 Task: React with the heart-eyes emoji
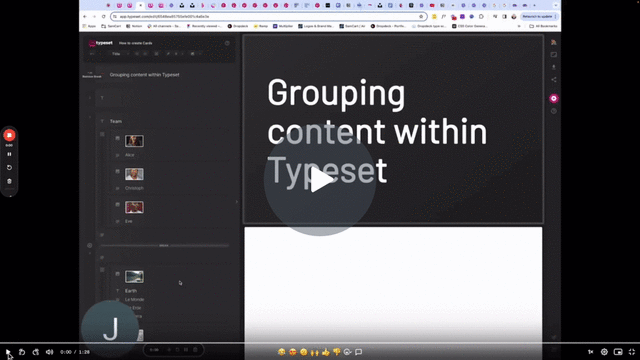click(x=293, y=352)
